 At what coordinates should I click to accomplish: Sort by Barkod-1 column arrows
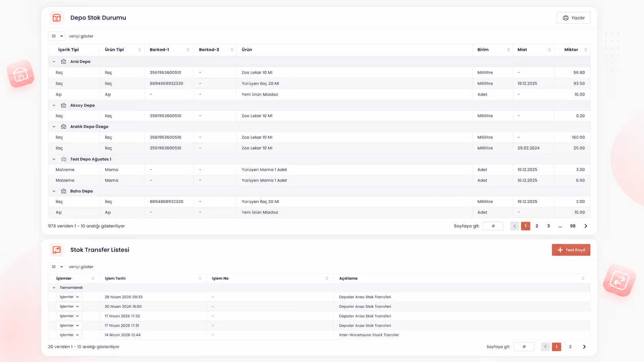[x=188, y=50]
